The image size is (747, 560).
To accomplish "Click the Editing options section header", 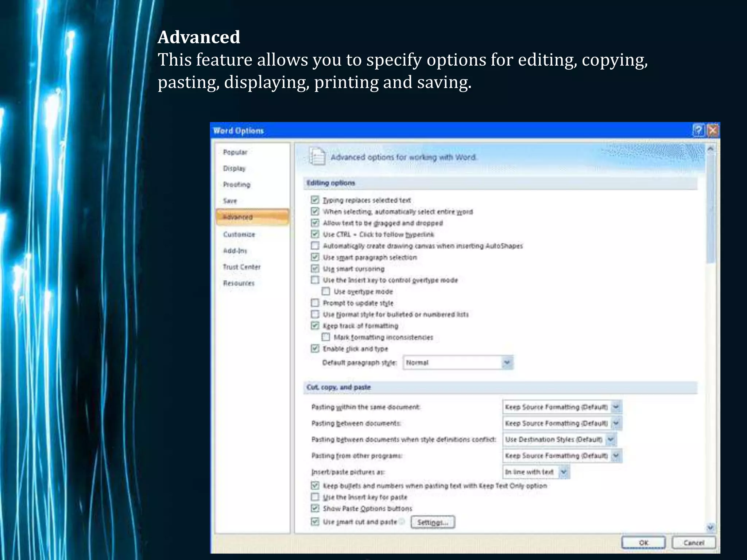I will [x=500, y=183].
